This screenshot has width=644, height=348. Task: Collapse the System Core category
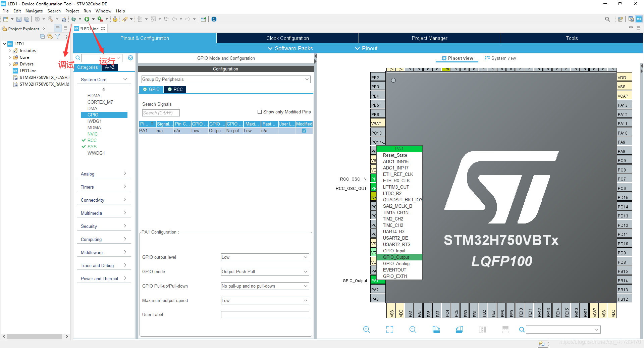(104, 80)
